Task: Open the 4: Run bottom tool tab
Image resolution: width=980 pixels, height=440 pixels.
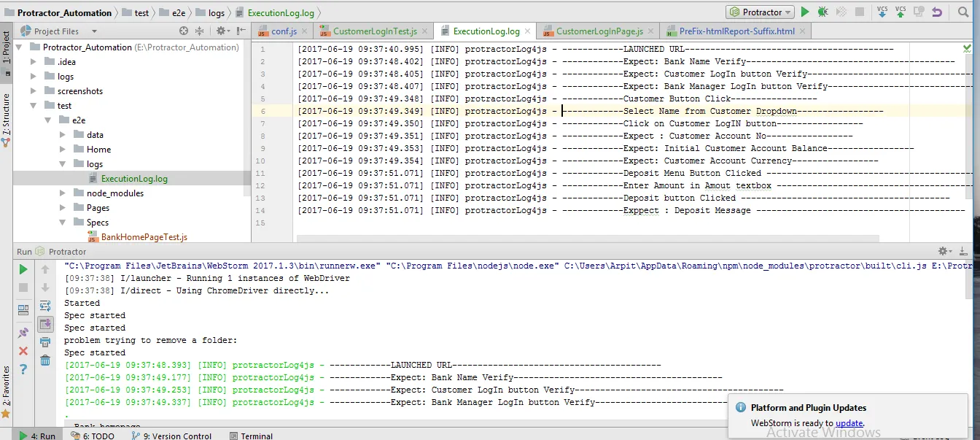Action: pyautogui.click(x=38, y=436)
